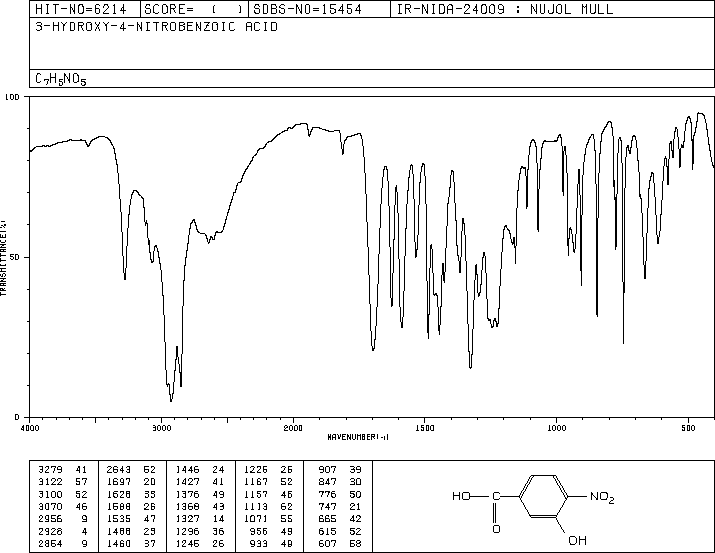Click the IR-NIDA-24009 : NUJOL MULL label
Screen dimensions: 715x553
505,9
